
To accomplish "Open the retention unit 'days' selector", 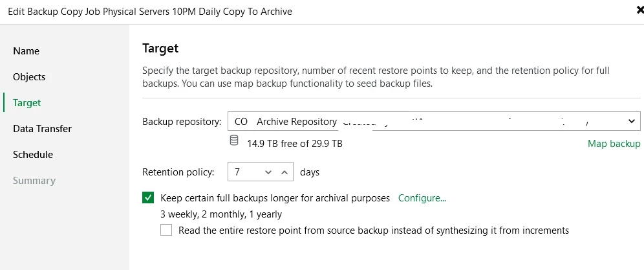I will (309, 172).
